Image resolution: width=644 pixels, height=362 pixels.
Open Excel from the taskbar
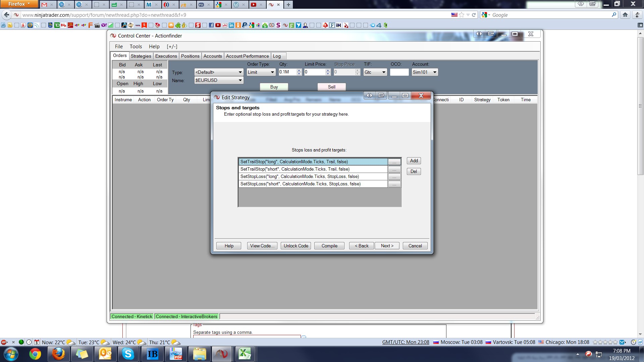coord(245,354)
